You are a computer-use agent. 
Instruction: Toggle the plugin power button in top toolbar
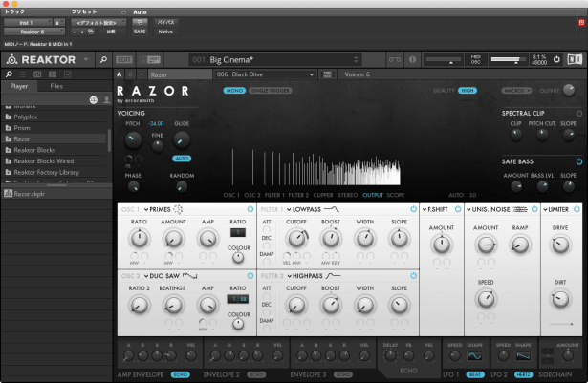click(x=558, y=61)
